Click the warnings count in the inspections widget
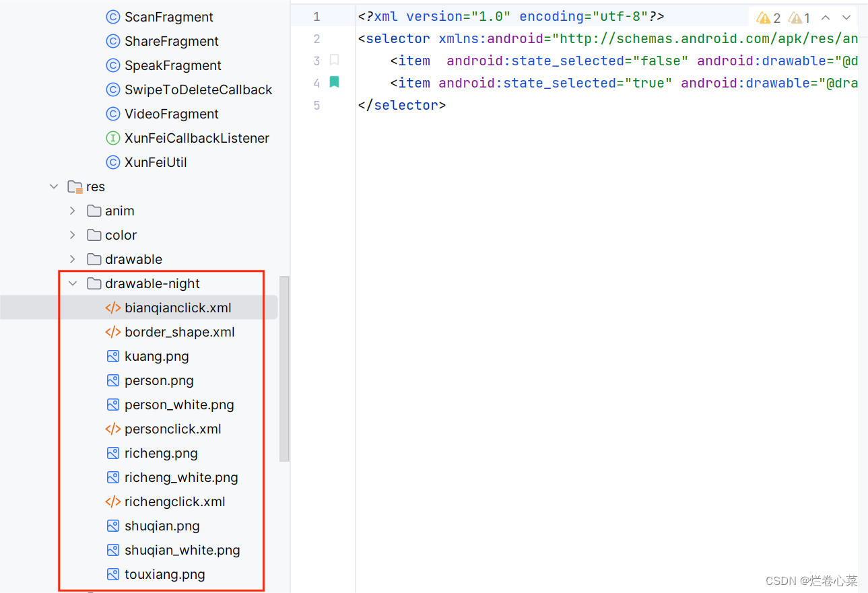Image resolution: width=868 pixels, height=593 pixels. [768, 17]
